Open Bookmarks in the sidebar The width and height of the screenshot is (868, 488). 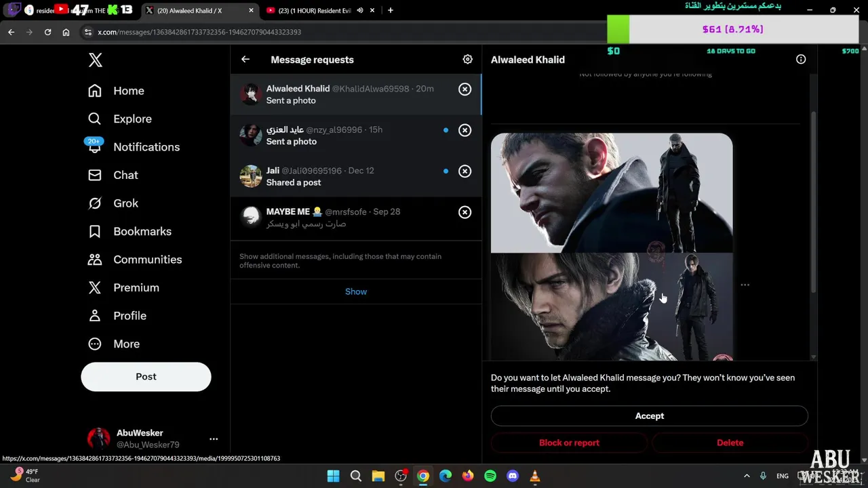tap(130, 231)
